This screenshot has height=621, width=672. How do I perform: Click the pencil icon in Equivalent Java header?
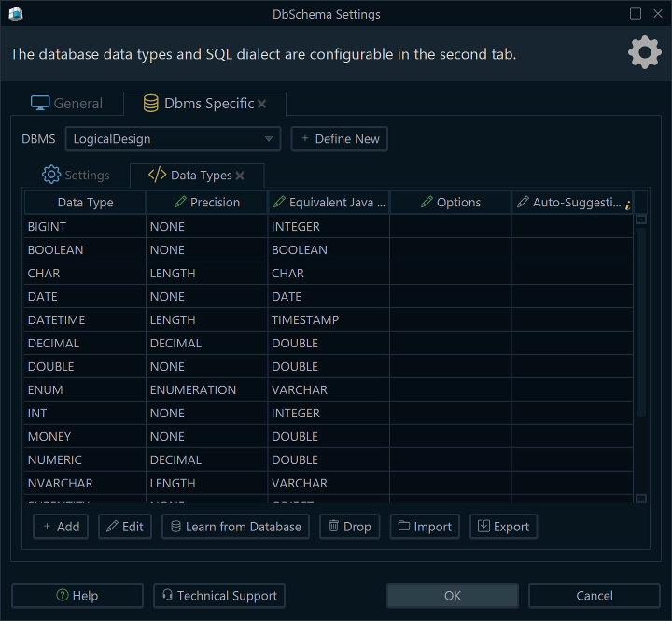click(279, 202)
